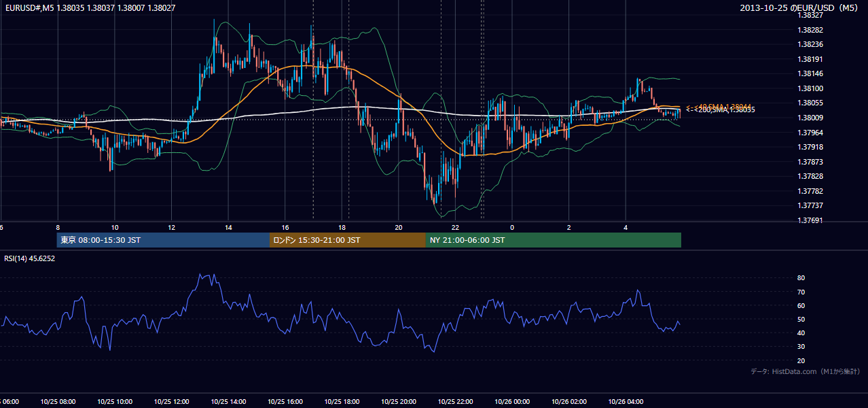Click price axis label 1.38236
This screenshot has width=868, height=408.
(810, 44)
